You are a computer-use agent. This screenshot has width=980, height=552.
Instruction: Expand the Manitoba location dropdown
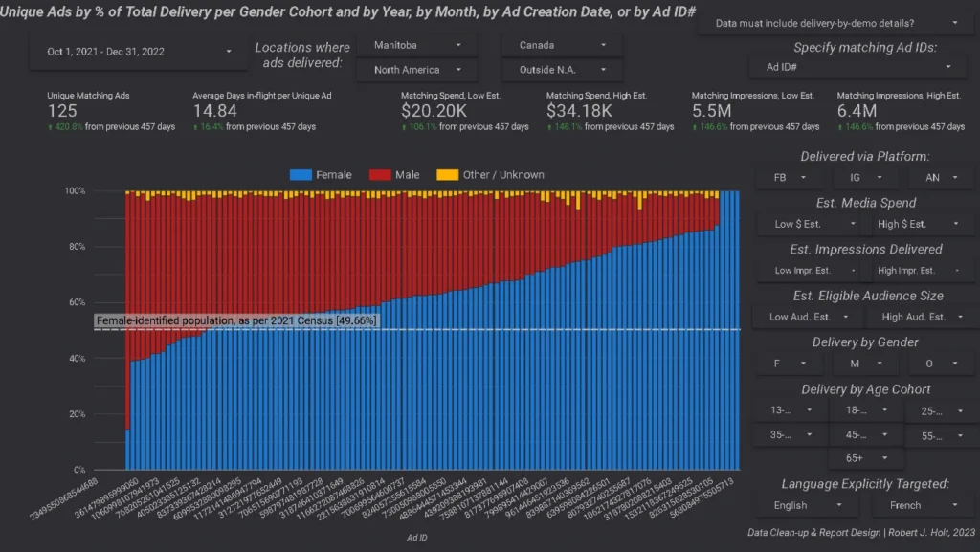pyautogui.click(x=417, y=45)
